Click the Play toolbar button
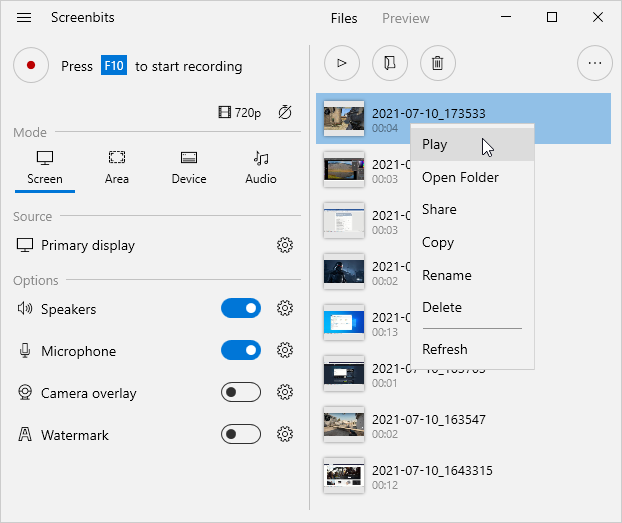622x523 pixels. click(342, 63)
